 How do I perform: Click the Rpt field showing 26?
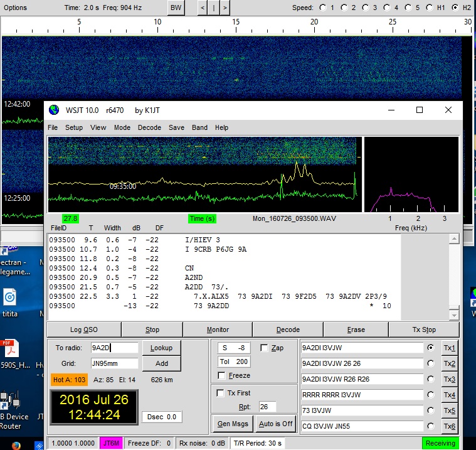pos(267,407)
